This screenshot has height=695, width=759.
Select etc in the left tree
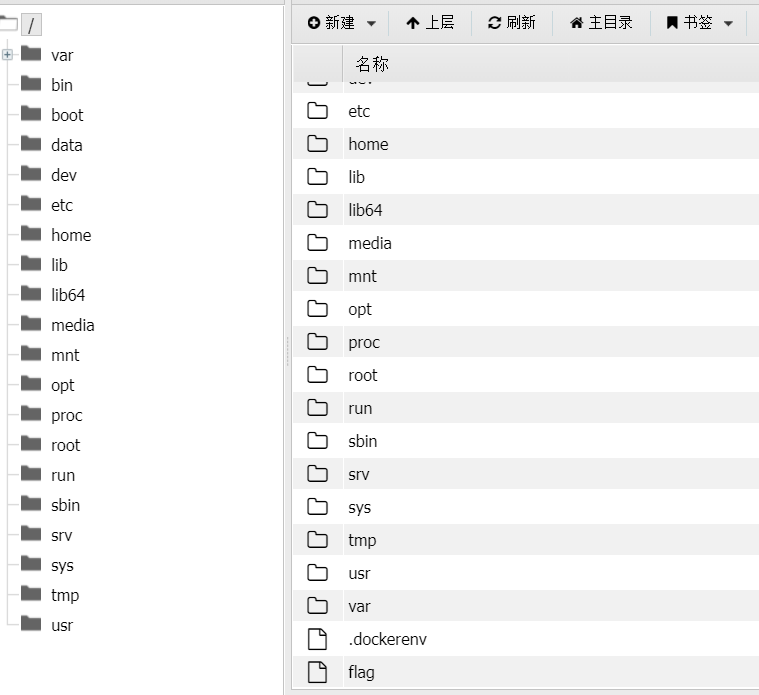click(x=62, y=205)
